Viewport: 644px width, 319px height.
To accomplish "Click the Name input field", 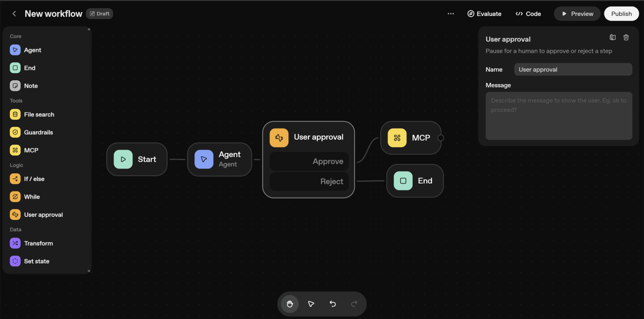I will click(x=573, y=70).
